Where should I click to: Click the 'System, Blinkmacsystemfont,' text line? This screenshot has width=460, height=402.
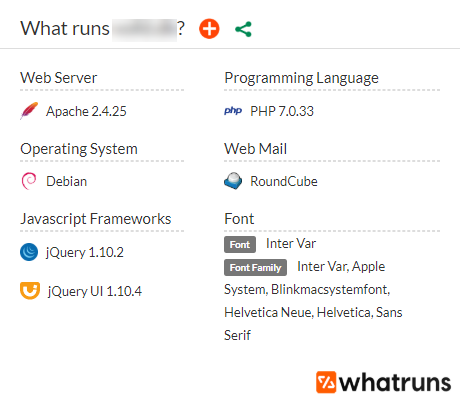point(307,289)
